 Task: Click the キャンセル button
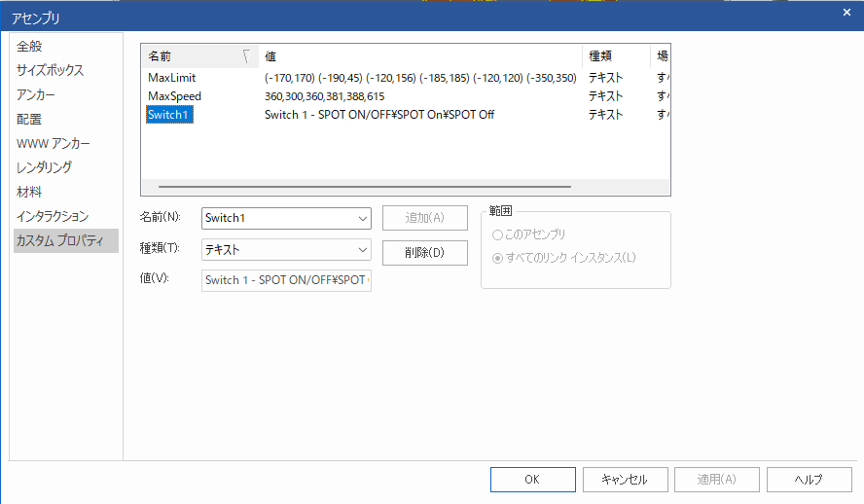[x=625, y=480]
